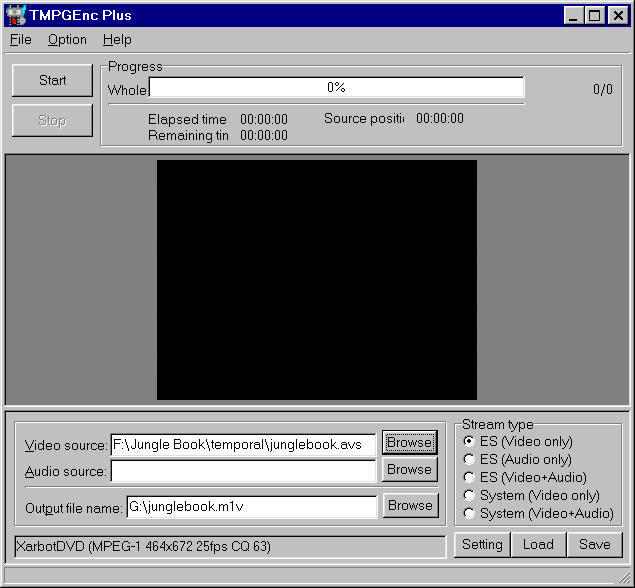Screen dimensions: 635x588
Task: Click the window resize grip
Action: coord(624,576)
